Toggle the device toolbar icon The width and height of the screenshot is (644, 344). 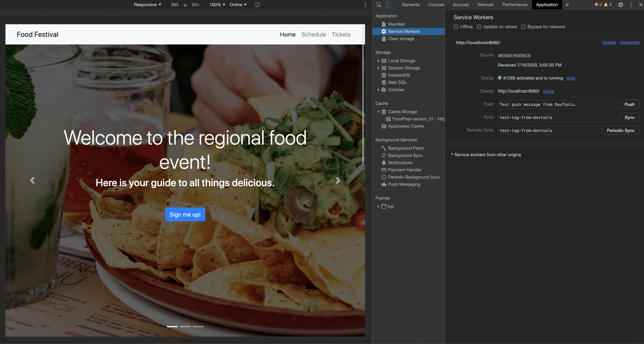[x=388, y=5]
